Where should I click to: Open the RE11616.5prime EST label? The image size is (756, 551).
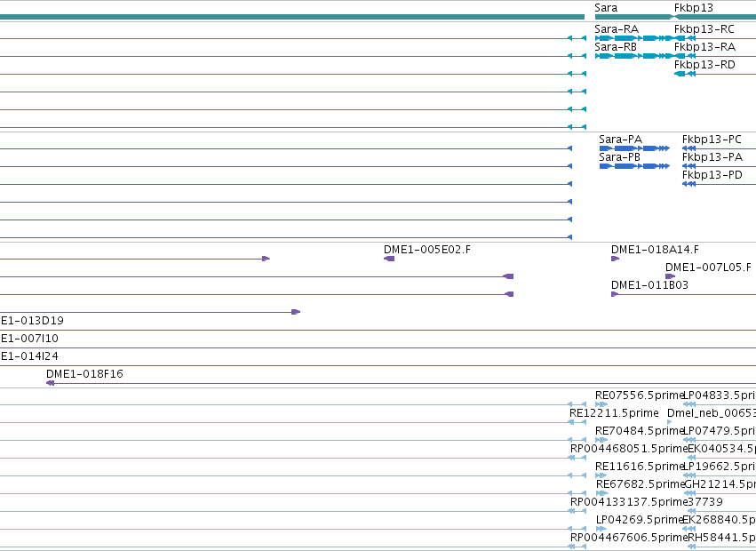pyautogui.click(x=640, y=467)
